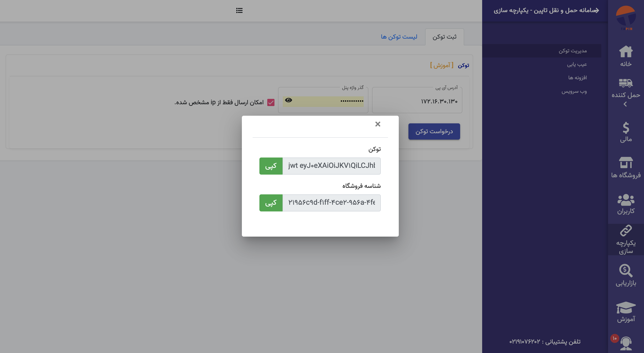The image size is (644, 353).
Task: Expand the carrier (حمل کننده) chevron
Action: 625,104
